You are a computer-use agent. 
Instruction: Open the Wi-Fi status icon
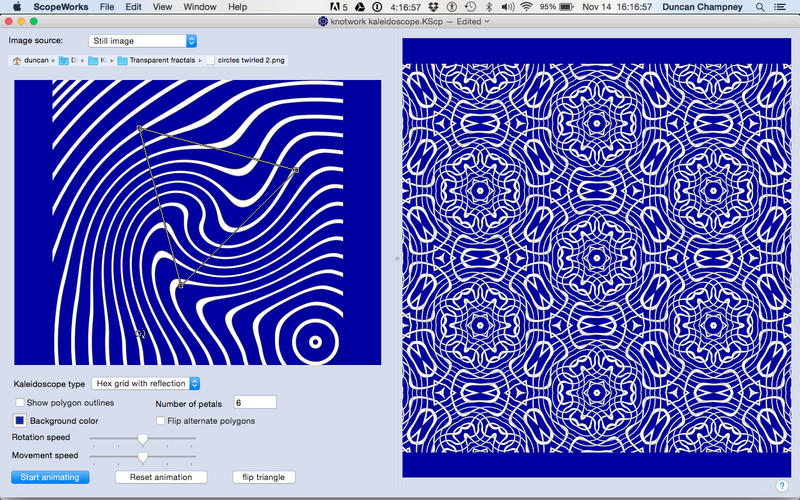point(526,7)
